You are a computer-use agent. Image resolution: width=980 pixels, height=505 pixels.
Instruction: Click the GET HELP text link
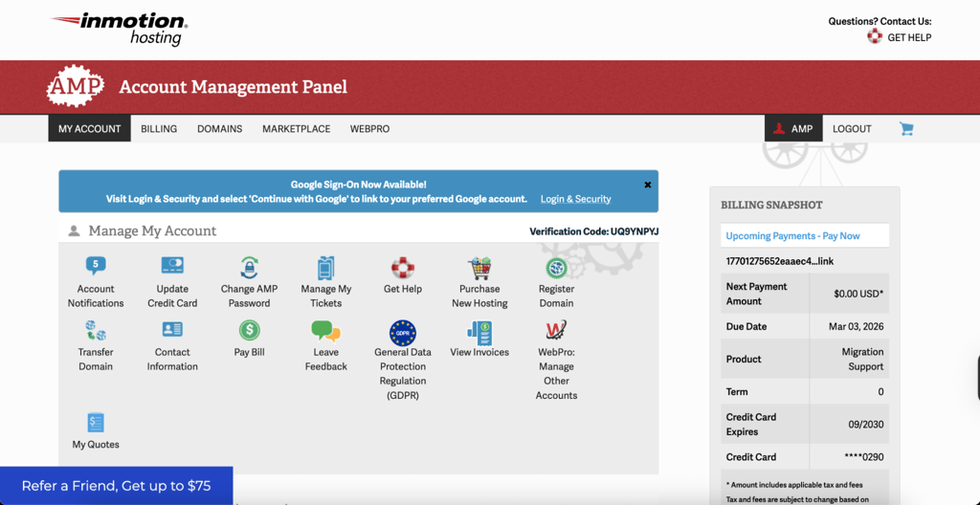click(909, 37)
